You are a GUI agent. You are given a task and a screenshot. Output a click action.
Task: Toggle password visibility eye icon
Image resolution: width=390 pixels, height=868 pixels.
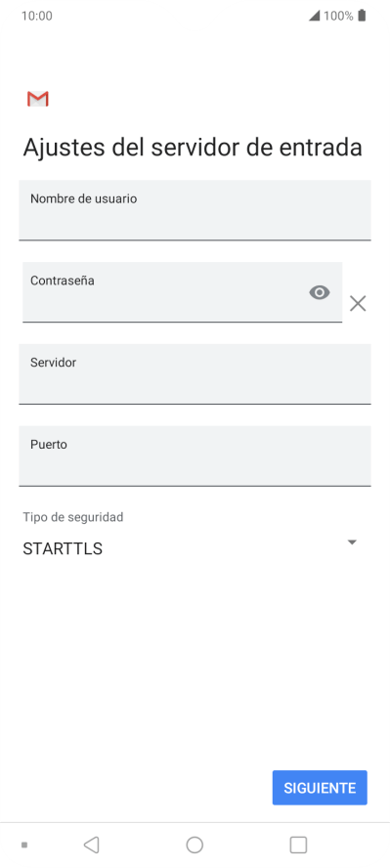320,292
